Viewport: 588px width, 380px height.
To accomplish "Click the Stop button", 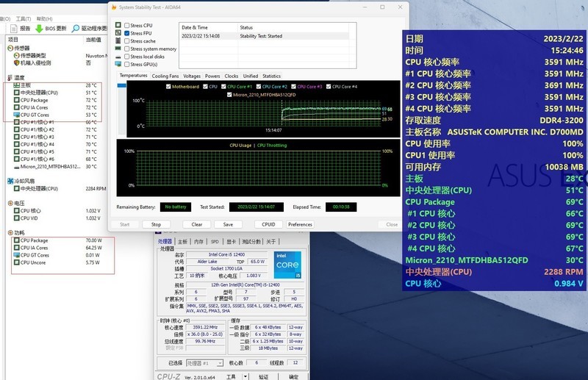I will [x=156, y=224].
